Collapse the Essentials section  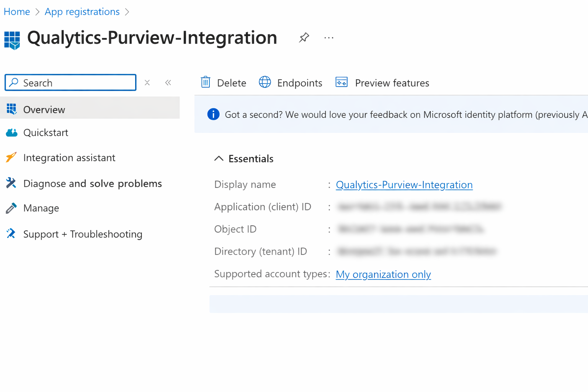coord(219,158)
